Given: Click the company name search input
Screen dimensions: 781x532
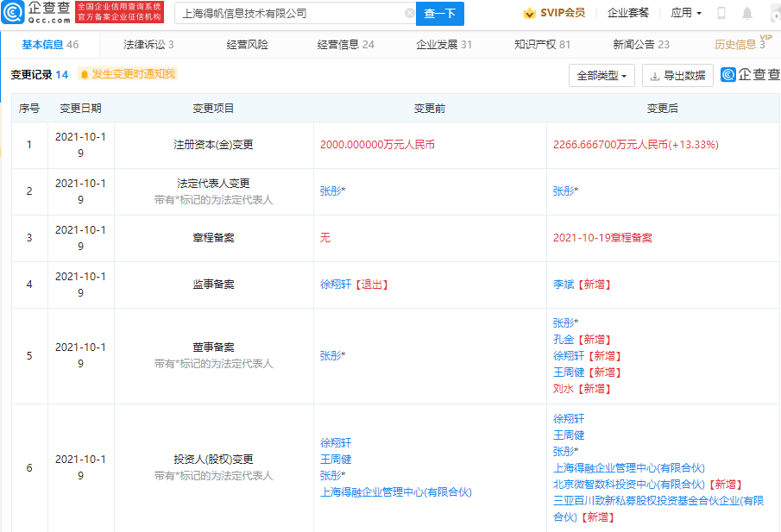Looking at the screenshot, I should (294, 14).
